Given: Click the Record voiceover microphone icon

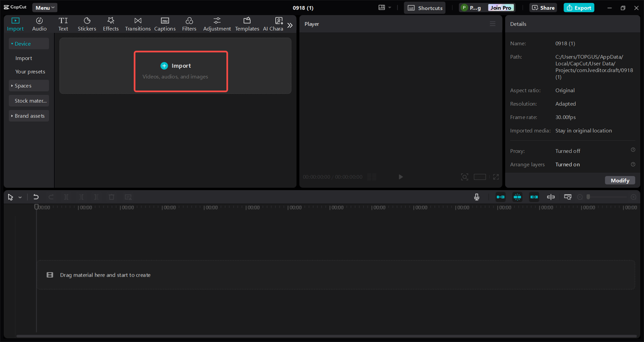Looking at the screenshot, I should [x=476, y=197].
